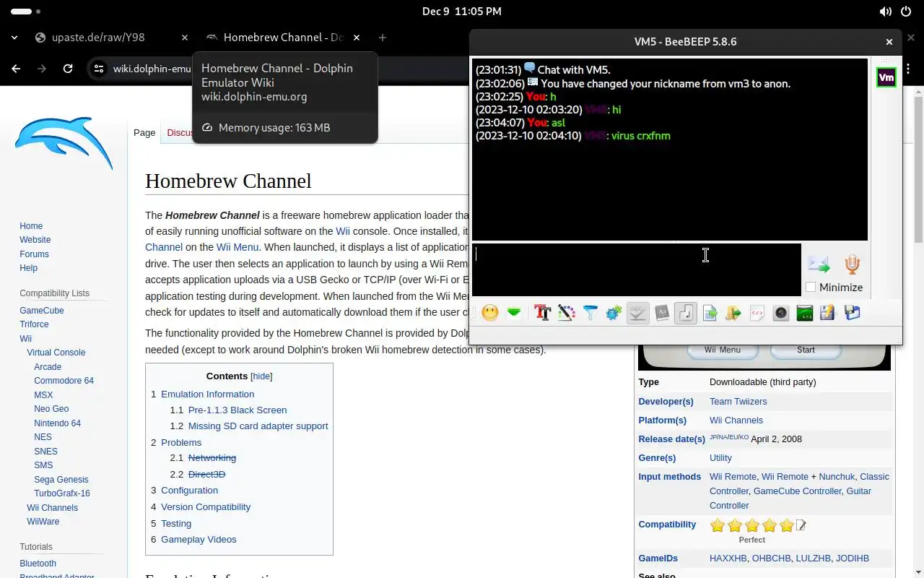Jump to Emulation Information section
This screenshot has height=578, width=924.
click(x=207, y=394)
